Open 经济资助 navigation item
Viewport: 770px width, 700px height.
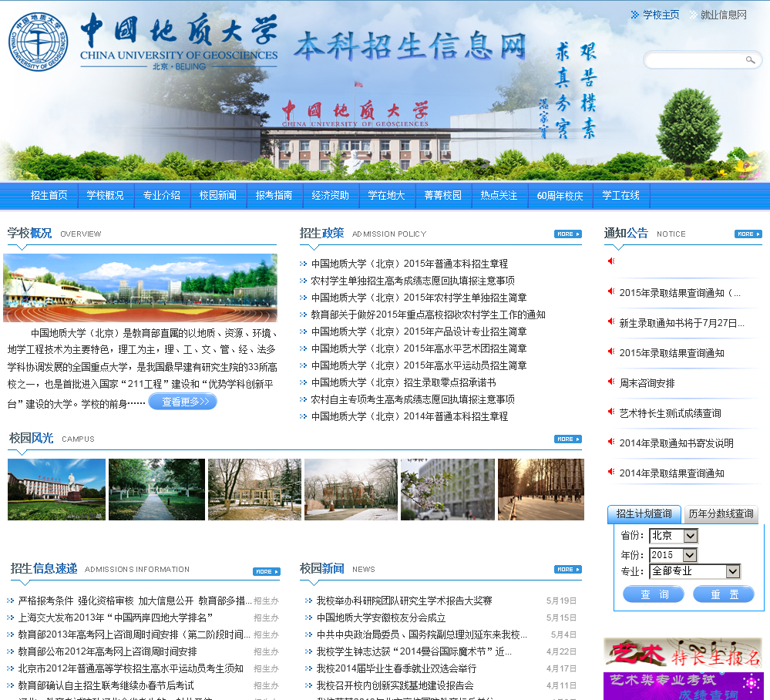(x=330, y=196)
